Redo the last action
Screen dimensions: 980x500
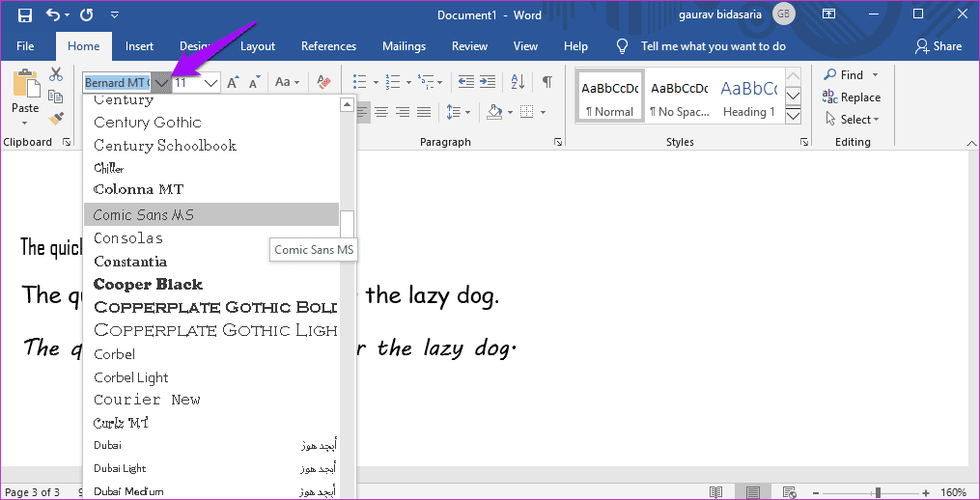point(87,15)
